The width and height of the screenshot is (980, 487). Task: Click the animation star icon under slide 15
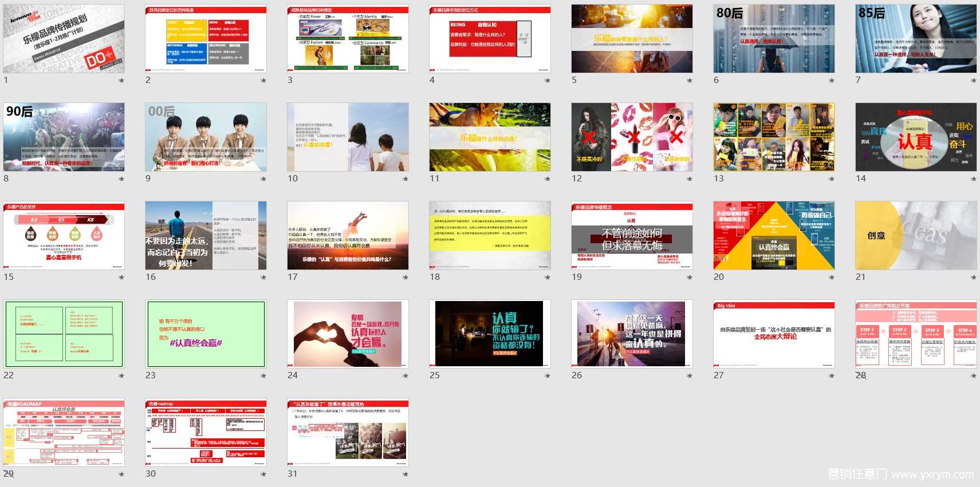[x=121, y=278]
